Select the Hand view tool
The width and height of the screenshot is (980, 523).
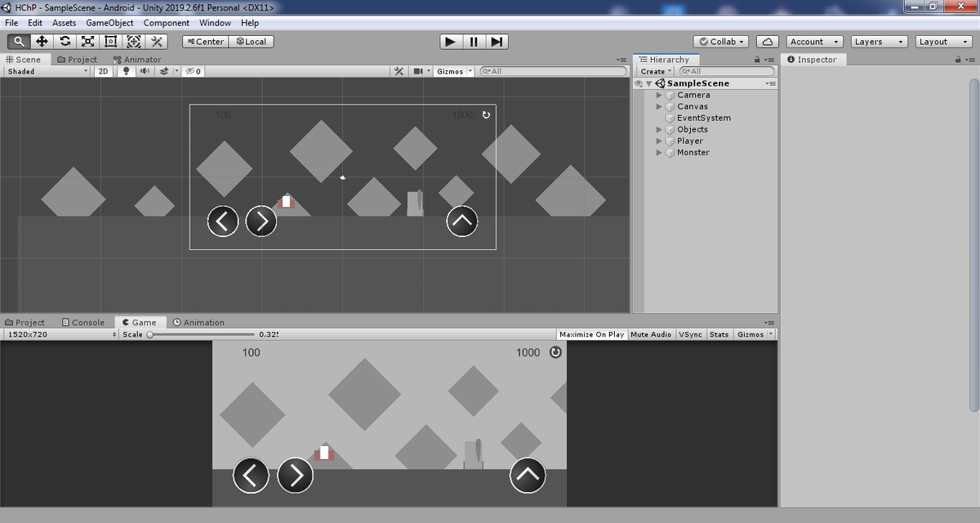19,42
